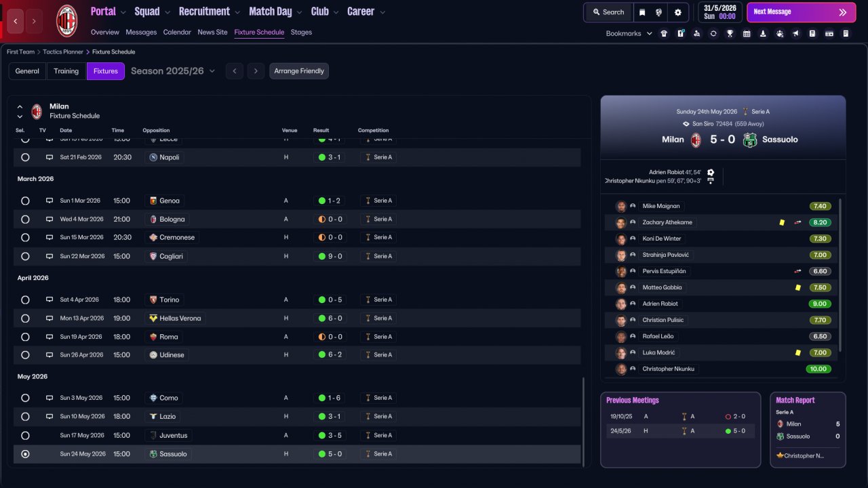Collapse the Milan Fixture Schedule panel
Screen dimensions: 868x488
tap(20, 107)
